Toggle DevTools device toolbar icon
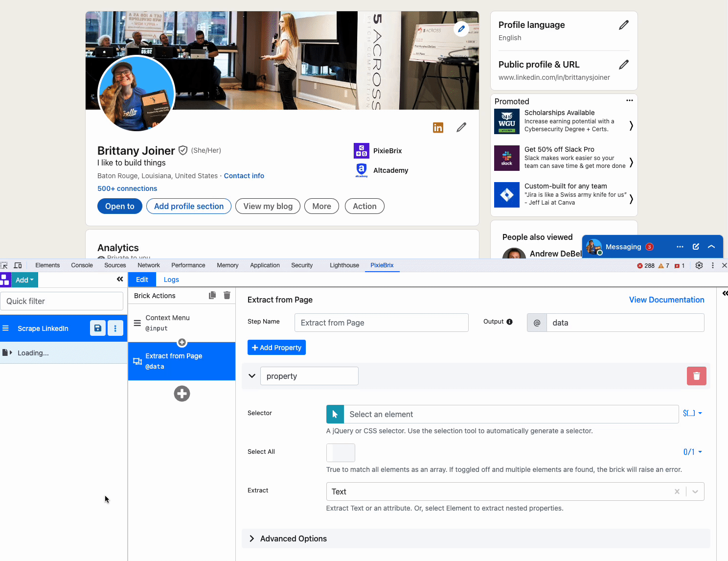 [18, 265]
